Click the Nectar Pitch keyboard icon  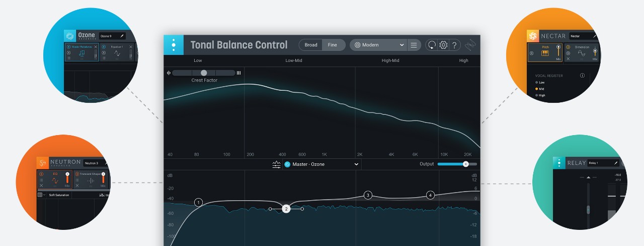545,53
